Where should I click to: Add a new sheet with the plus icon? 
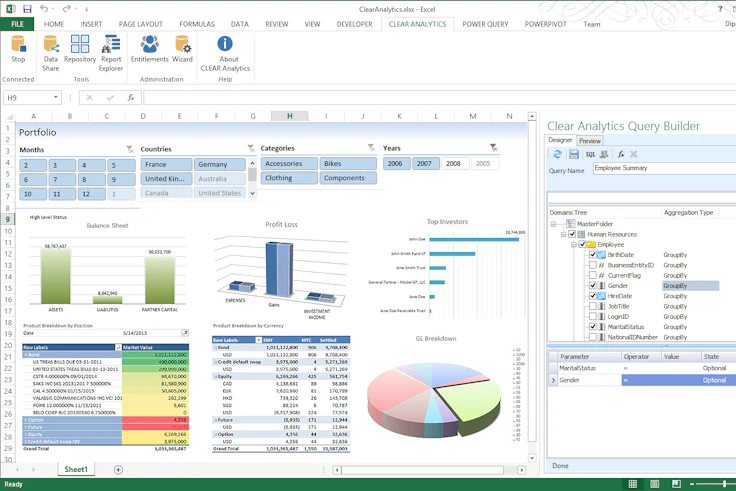(x=118, y=469)
